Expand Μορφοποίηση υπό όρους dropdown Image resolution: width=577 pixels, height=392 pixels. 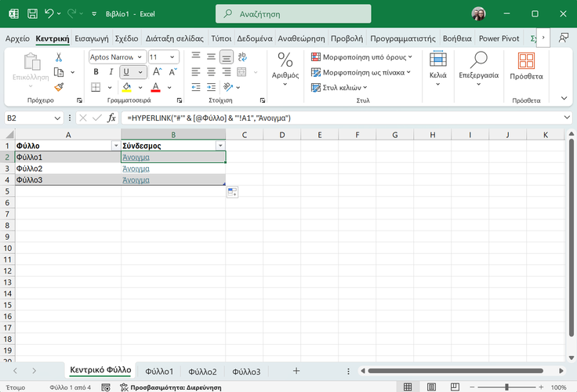coord(361,57)
